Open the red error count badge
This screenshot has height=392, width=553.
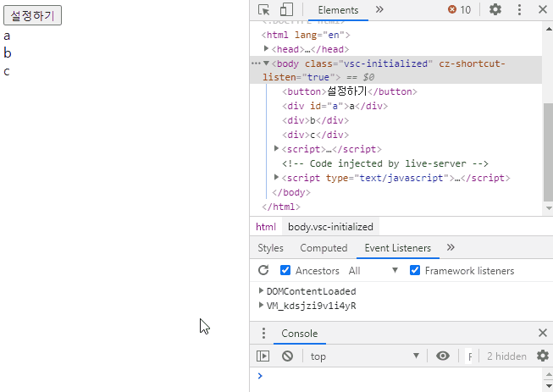[460, 9]
